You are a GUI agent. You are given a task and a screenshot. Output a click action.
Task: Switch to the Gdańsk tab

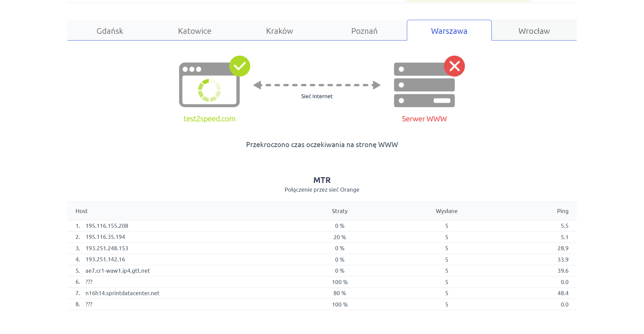coord(110,31)
